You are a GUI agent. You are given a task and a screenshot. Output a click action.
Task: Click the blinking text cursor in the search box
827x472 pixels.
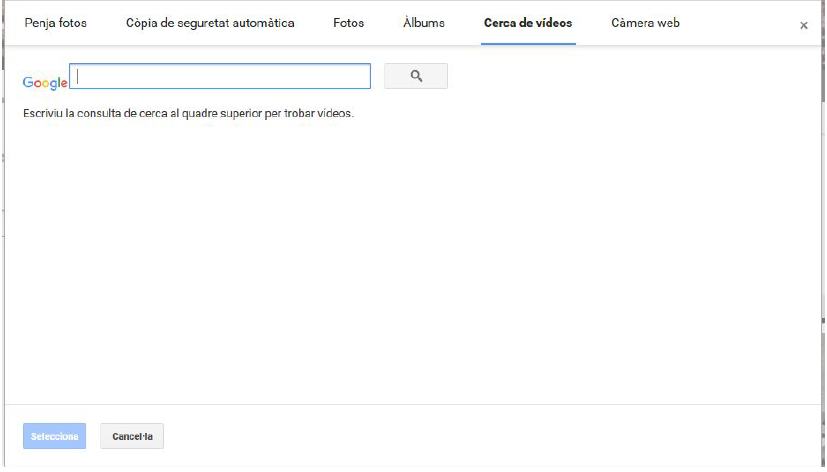coord(78,77)
